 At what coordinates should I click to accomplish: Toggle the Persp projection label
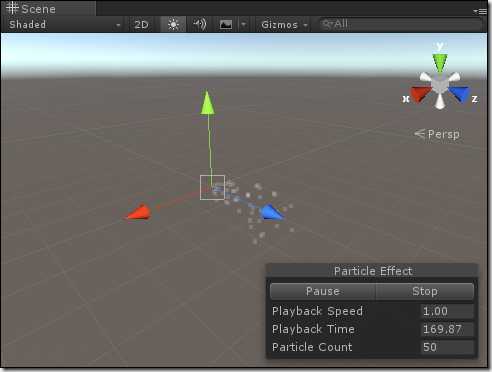(437, 134)
